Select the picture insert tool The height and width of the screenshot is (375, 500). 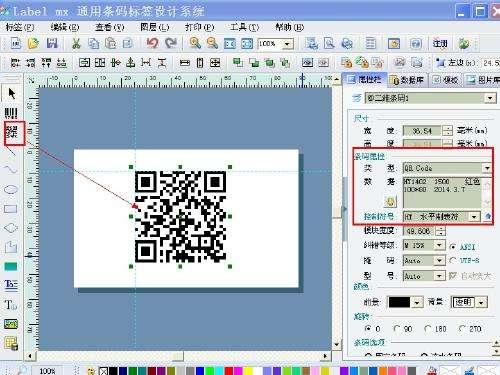[11, 323]
